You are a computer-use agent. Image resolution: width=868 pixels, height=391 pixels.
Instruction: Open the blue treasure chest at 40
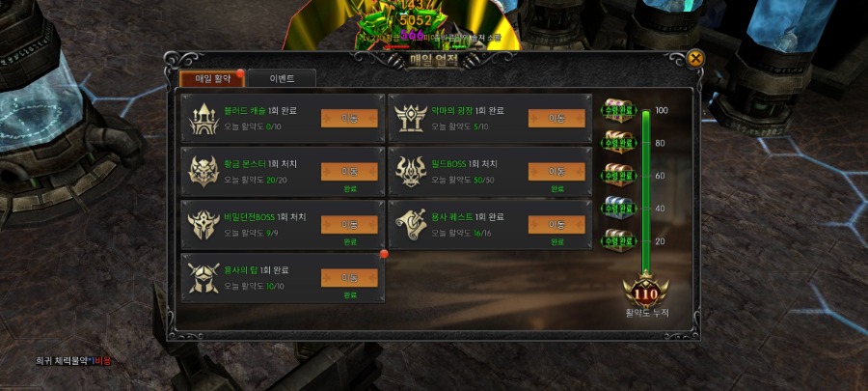[x=619, y=209]
